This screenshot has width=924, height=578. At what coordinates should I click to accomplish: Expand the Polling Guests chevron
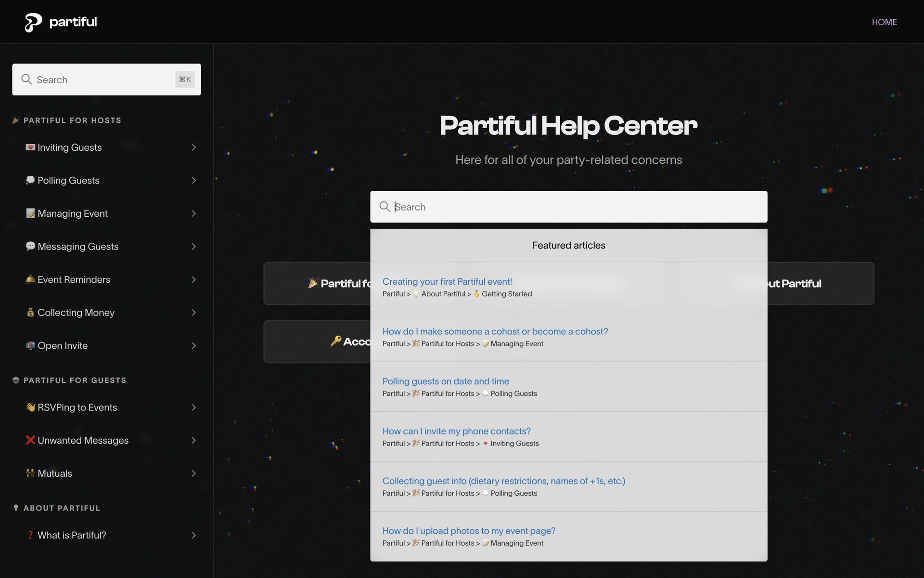tap(193, 181)
